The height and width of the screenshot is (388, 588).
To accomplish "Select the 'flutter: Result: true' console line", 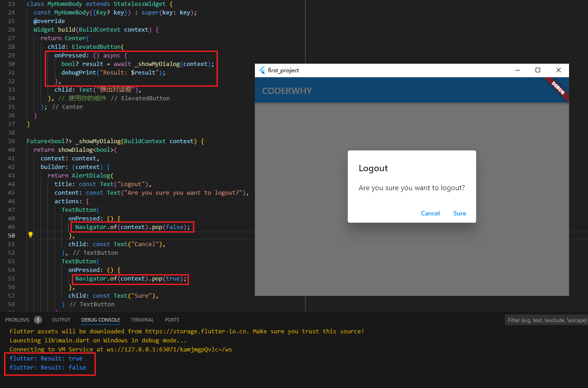I will (x=46, y=358).
